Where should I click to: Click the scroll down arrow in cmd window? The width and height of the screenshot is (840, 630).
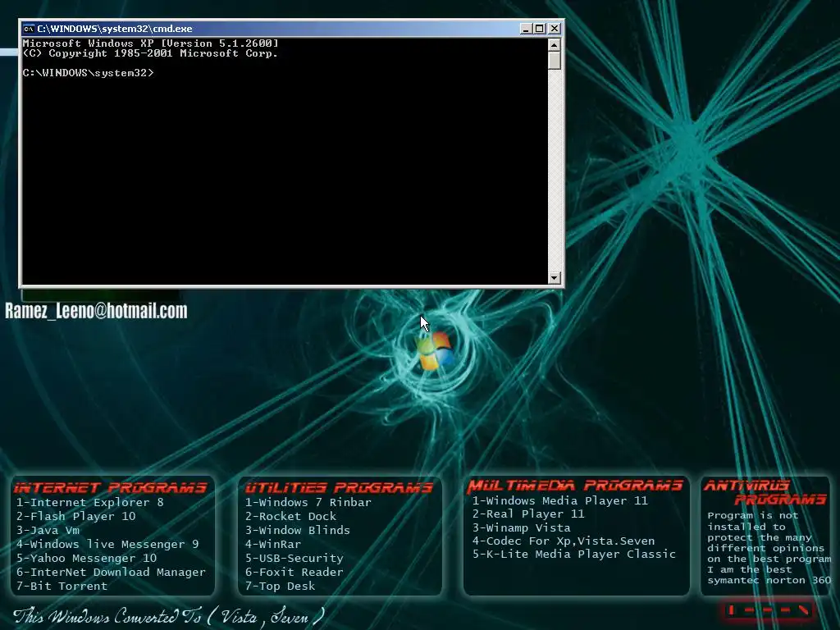pos(555,277)
